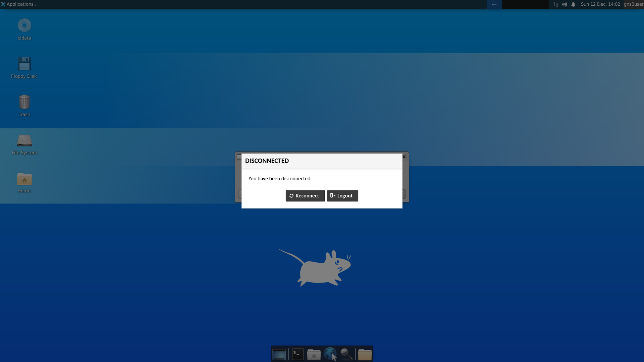This screenshot has height=362, width=644.
Task: Click the gns3user account menu item
Action: 633,4
